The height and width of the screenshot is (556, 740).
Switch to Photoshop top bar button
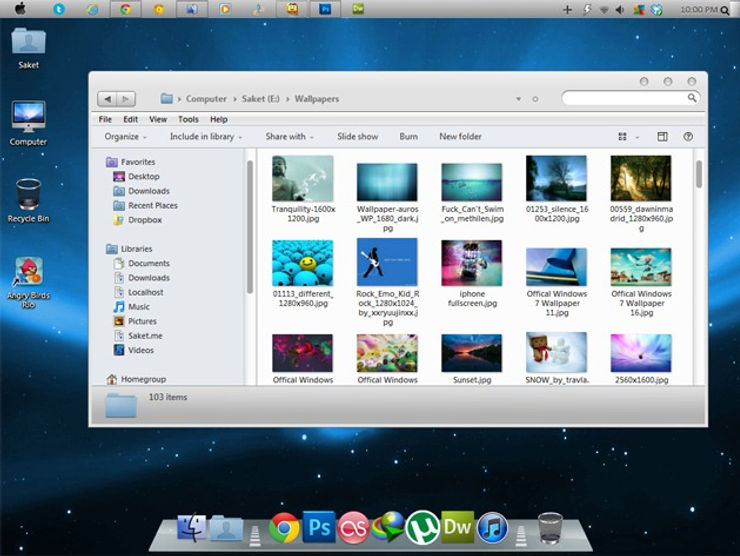(x=325, y=9)
